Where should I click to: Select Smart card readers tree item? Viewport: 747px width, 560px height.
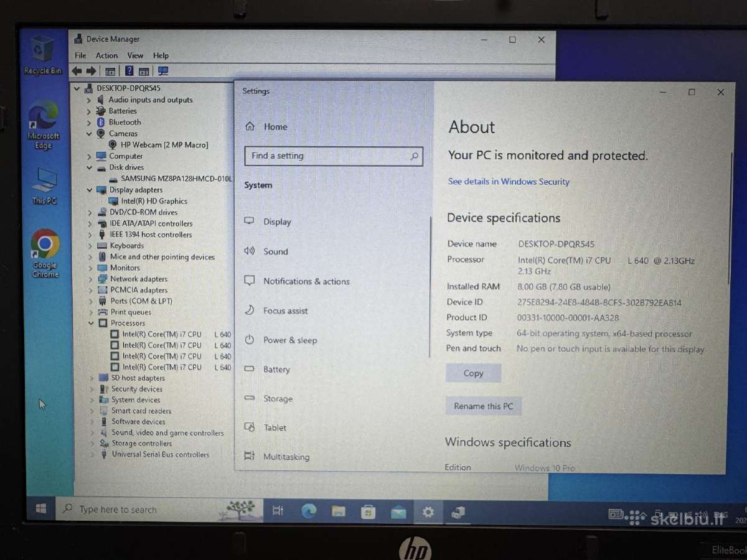coord(141,411)
